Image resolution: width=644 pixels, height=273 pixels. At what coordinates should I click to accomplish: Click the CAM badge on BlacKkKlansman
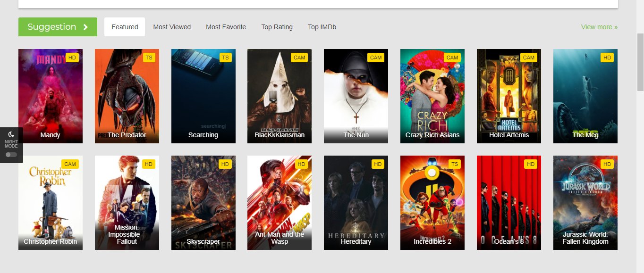[x=299, y=58]
